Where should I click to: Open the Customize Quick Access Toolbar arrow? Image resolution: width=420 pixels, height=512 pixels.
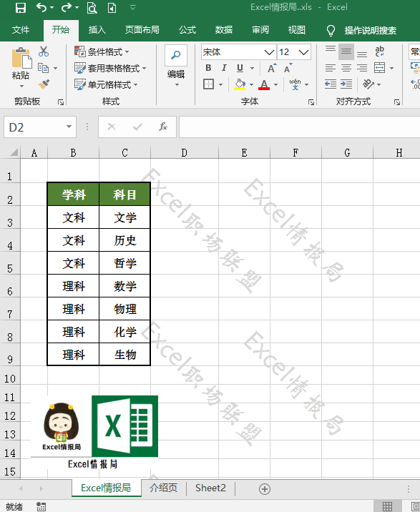(x=132, y=7)
